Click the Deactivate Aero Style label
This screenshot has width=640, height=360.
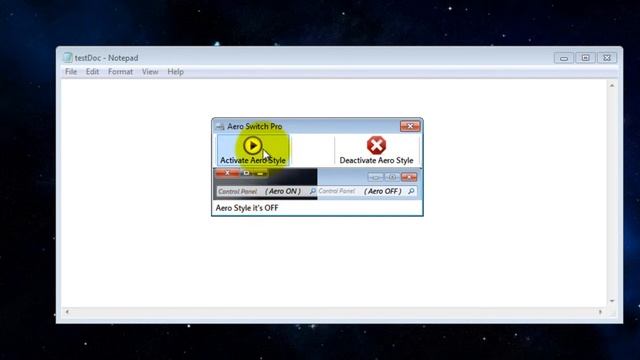[x=376, y=160]
